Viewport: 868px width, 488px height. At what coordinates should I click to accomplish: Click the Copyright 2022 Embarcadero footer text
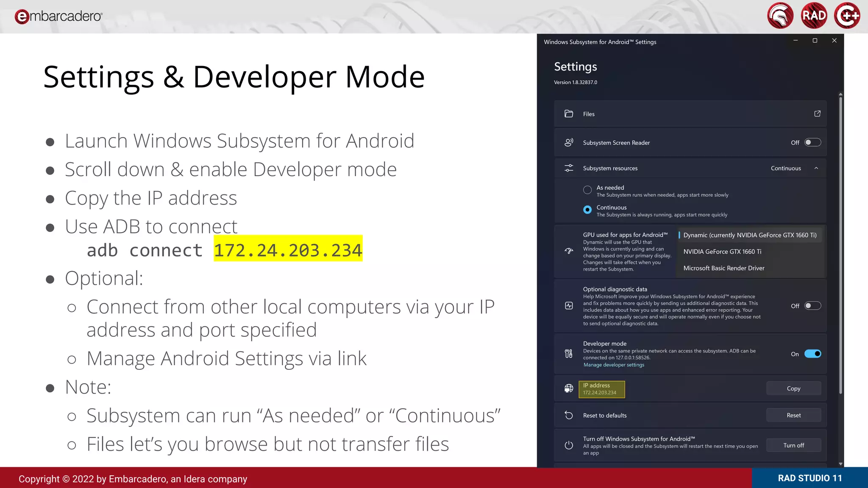tap(133, 479)
